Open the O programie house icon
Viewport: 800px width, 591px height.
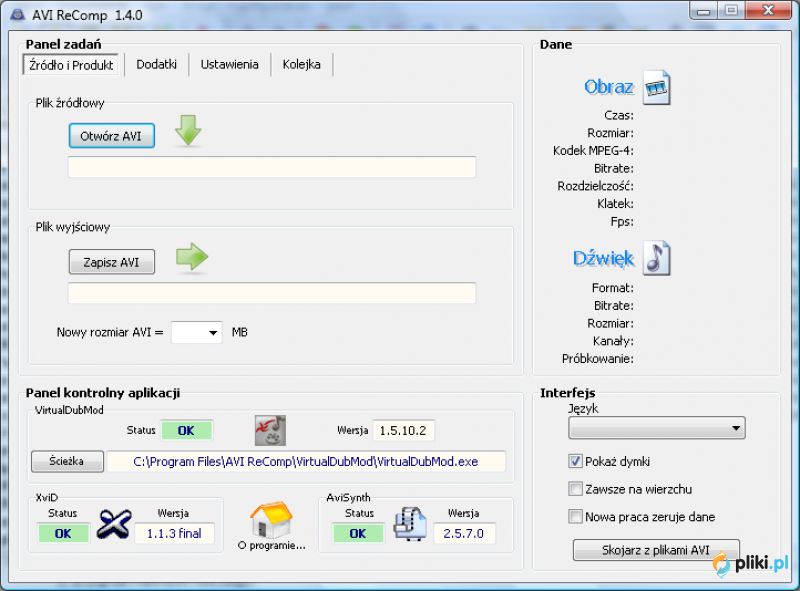tap(271, 520)
